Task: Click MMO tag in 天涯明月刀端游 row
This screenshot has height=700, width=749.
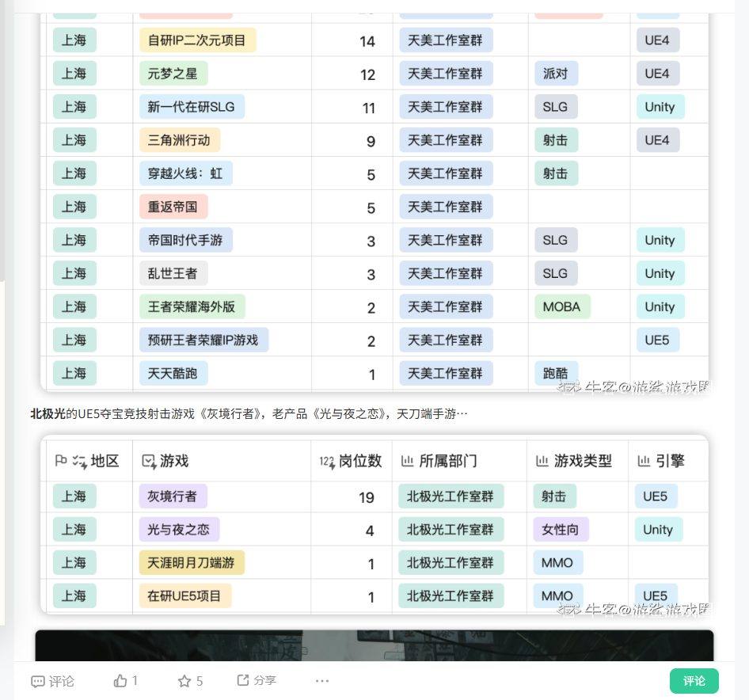Action: 558,563
